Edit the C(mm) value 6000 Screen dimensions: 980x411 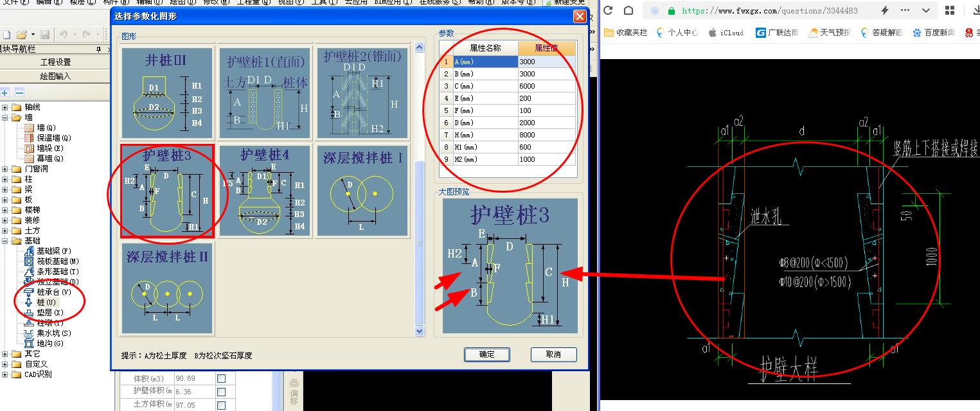point(546,86)
